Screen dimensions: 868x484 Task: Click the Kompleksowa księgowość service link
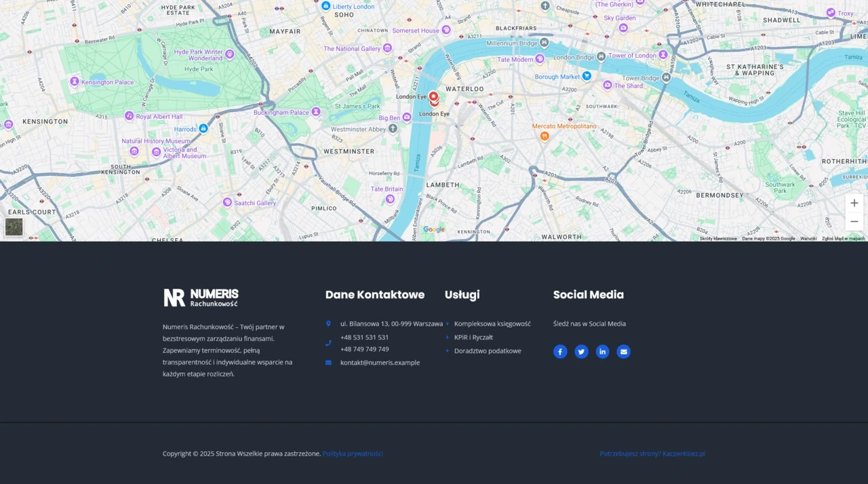(492, 324)
